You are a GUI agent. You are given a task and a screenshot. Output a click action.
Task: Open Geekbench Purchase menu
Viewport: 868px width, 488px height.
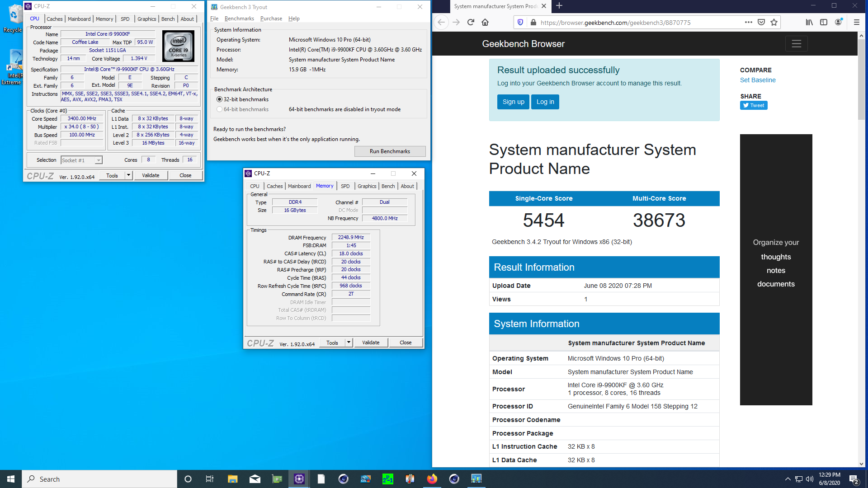[271, 19]
